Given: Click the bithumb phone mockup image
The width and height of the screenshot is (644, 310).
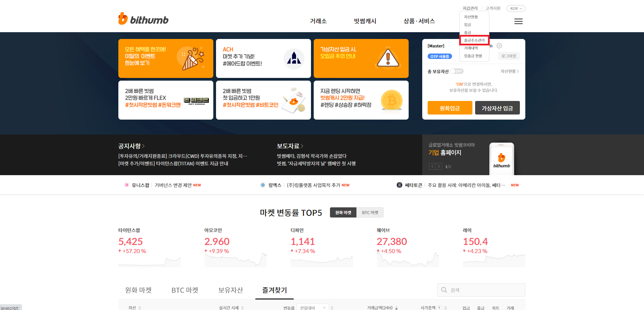Looking at the screenshot, I should (x=502, y=159).
